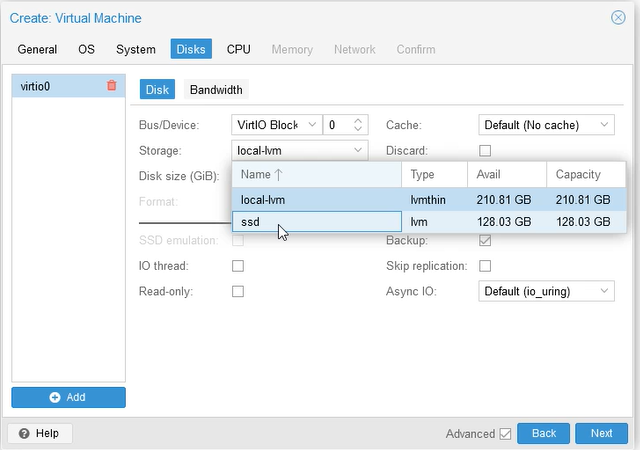Viewport: 640px width, 450px height.
Task: Click the Next button
Action: (x=601, y=433)
